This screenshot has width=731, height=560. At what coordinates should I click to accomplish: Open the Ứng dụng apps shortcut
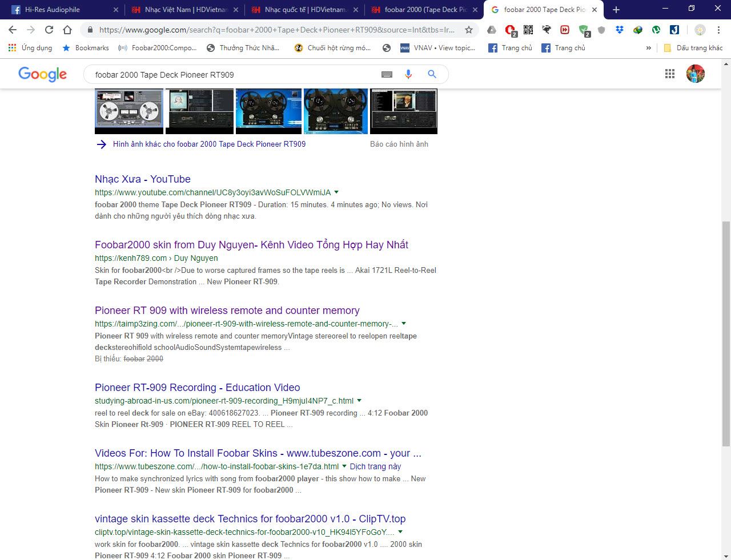(30, 48)
